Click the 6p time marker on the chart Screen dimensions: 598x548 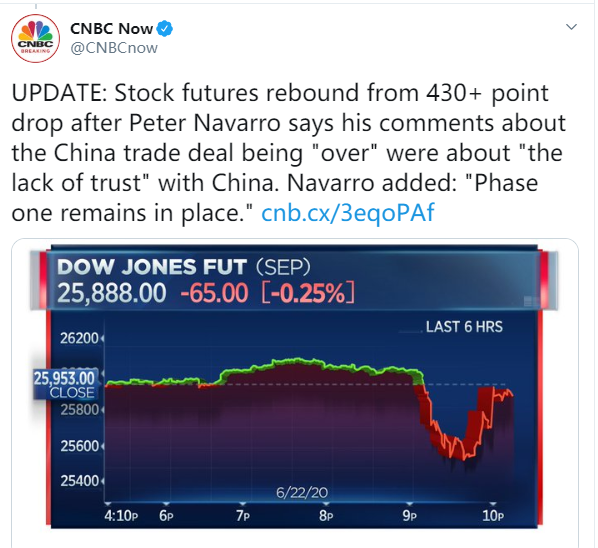(x=166, y=516)
